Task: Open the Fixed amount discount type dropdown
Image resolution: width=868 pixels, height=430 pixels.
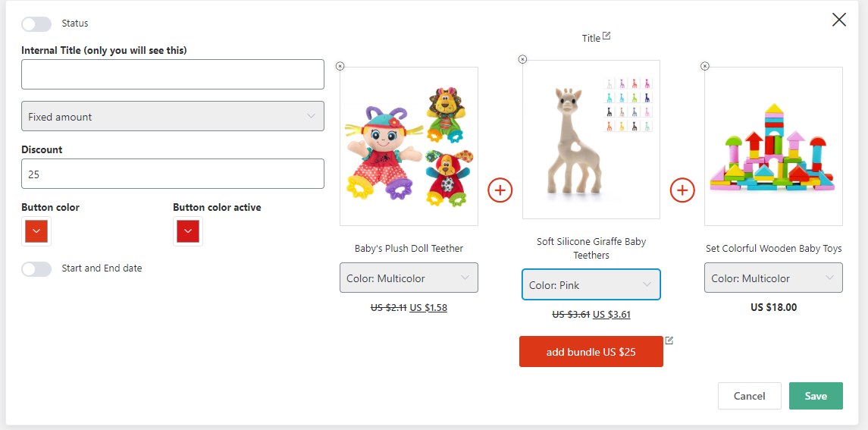Action: (173, 116)
